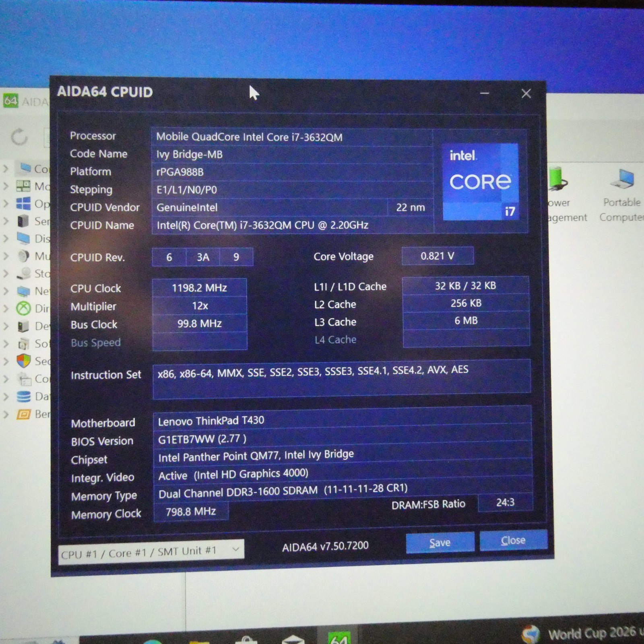This screenshot has width=644, height=644.
Task: Click the AIDA64 icon in the taskbar
Action: tap(339, 638)
